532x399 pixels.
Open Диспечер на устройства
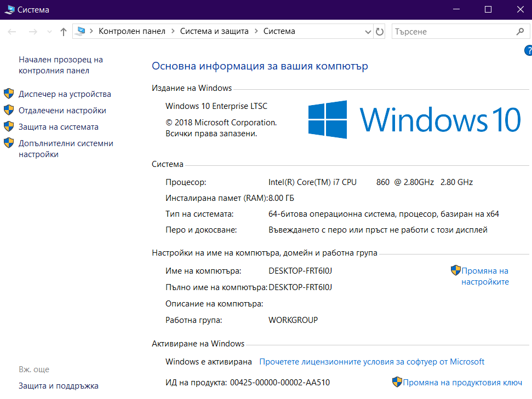65,94
